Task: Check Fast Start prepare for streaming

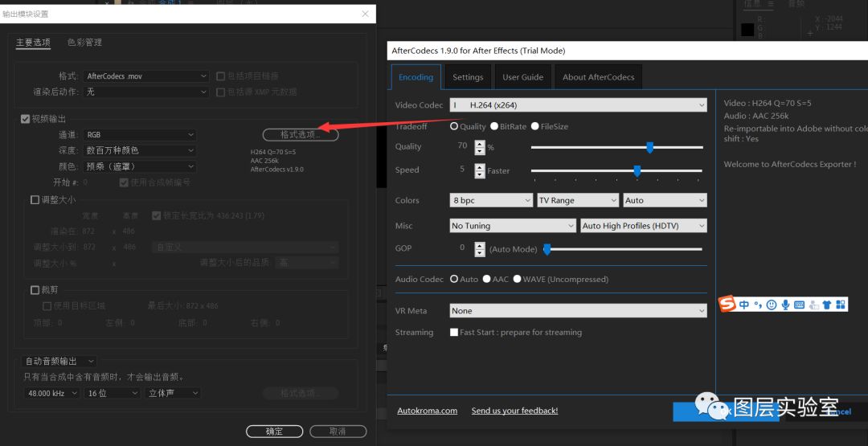Action: click(454, 333)
